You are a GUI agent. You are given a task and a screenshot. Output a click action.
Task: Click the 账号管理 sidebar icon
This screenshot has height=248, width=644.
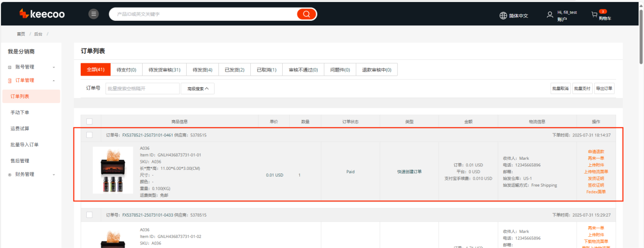pyautogui.click(x=10, y=67)
